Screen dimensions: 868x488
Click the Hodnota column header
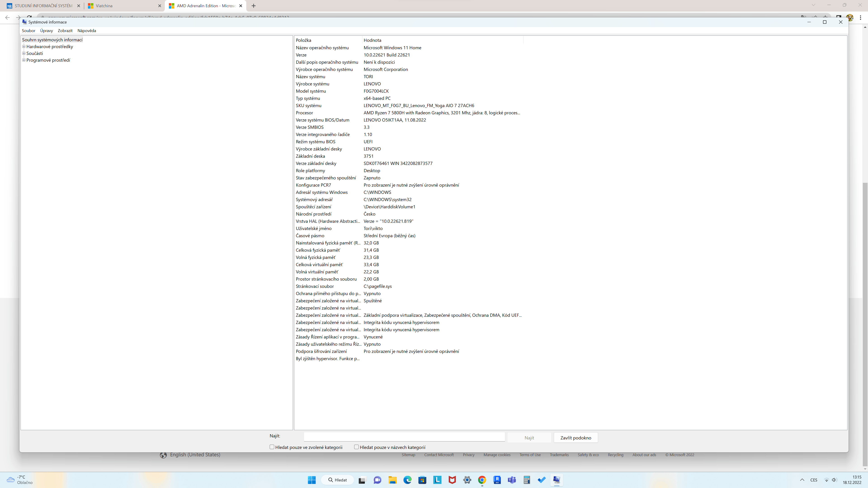[443, 40]
